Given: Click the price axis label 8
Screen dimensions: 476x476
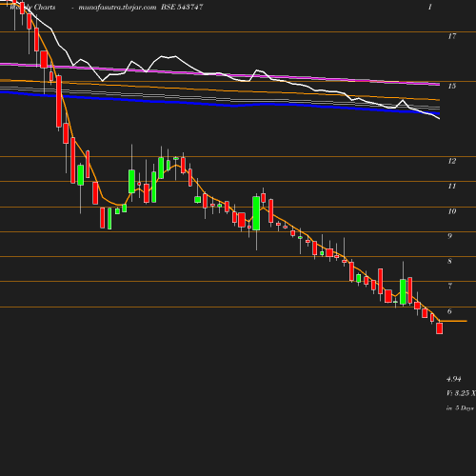Looking at the screenshot, I should pos(449,261).
